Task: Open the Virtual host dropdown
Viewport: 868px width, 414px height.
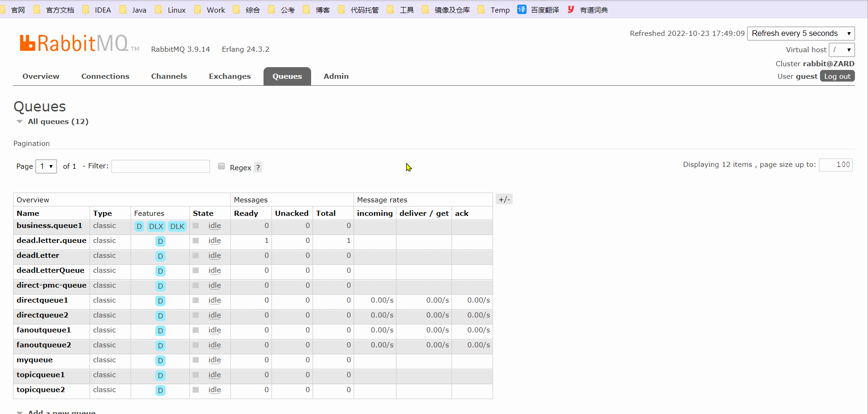Action: [841, 49]
